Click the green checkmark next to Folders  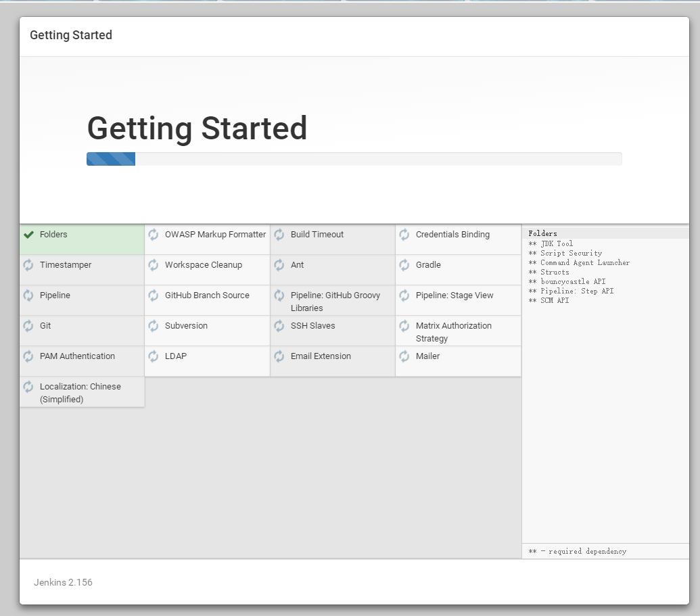(x=28, y=235)
